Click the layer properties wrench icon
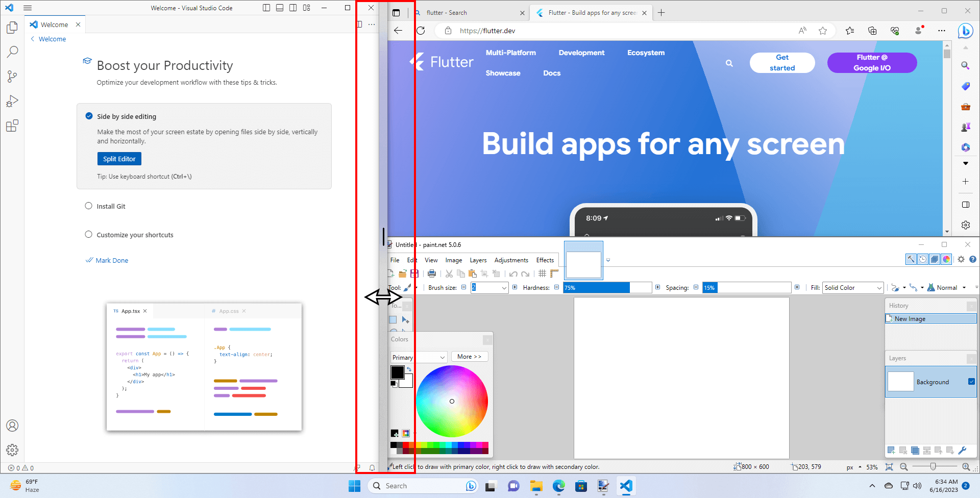980x498 pixels. coord(963,451)
